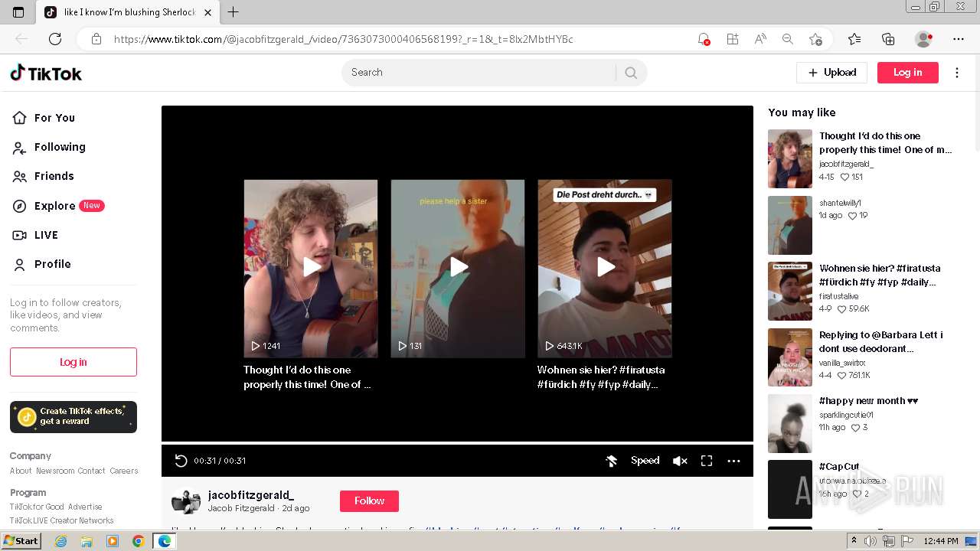Click the Careers footer link
Screen dimensions: 980x551
[x=124, y=471]
